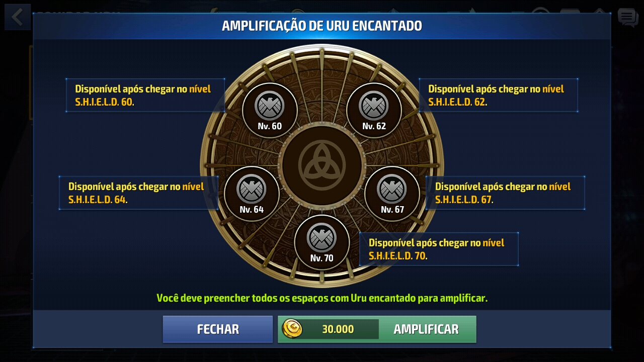Click the green Uru encantado warning text
This screenshot has height=362, width=644.
coord(322,298)
